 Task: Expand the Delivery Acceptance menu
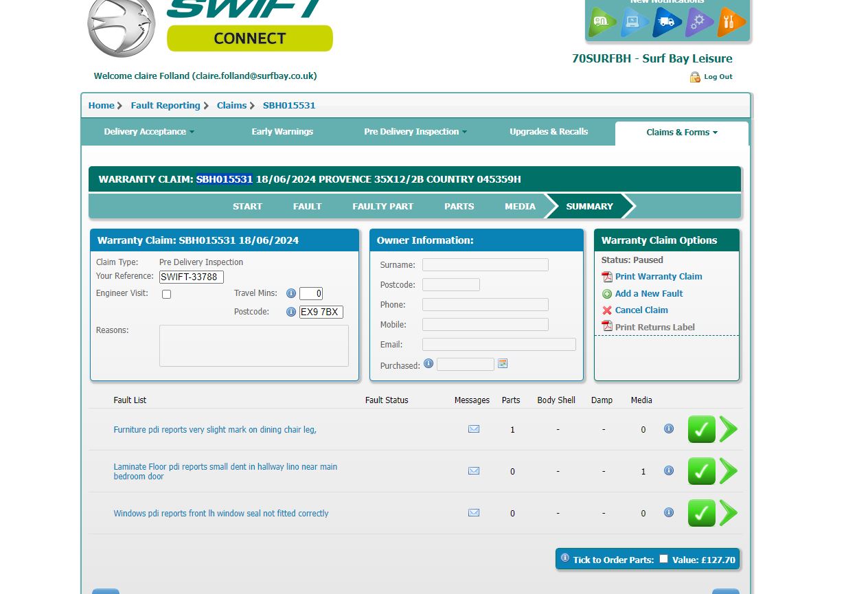tap(149, 132)
